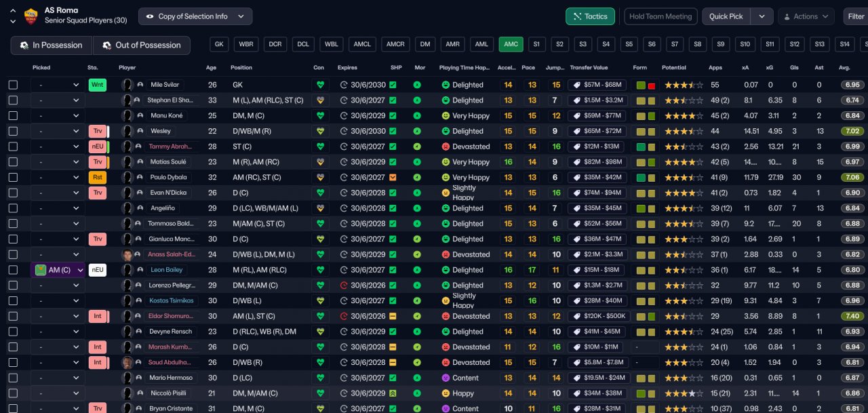868x413 pixels.
Task: Click the form squares for Paulo Dybala
Action: [647, 178]
